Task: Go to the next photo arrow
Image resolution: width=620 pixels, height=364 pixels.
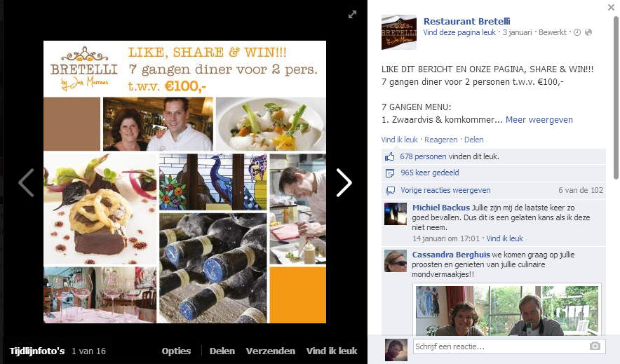Action: [x=344, y=182]
